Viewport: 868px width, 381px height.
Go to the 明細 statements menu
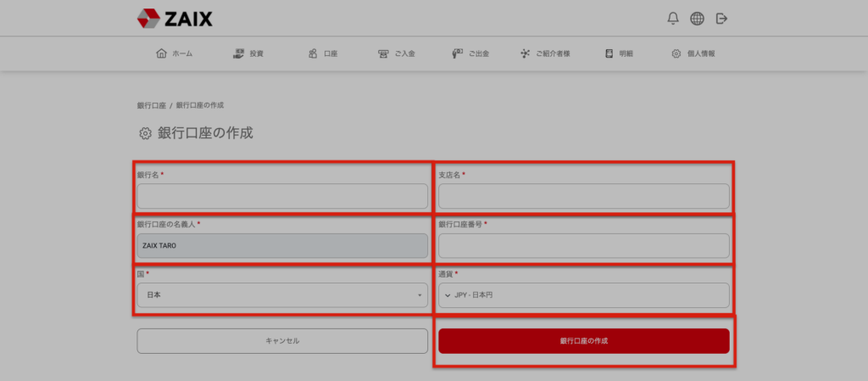pos(619,53)
